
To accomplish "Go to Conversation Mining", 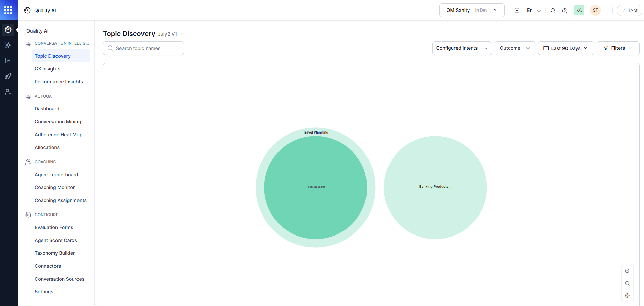I will pos(58,122).
